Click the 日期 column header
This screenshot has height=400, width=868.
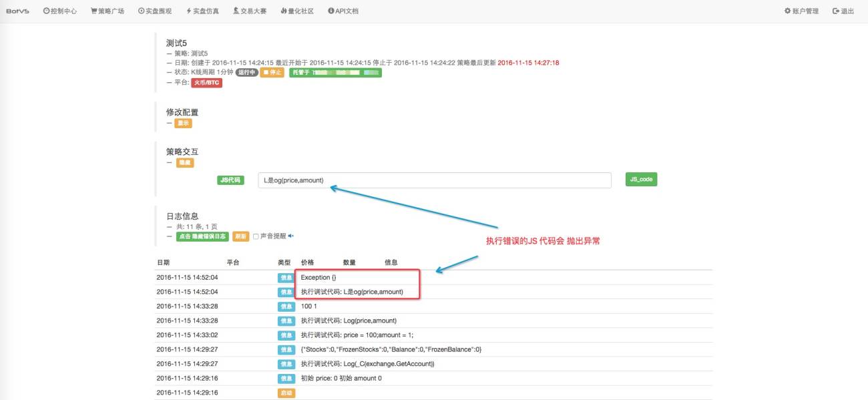click(x=163, y=262)
